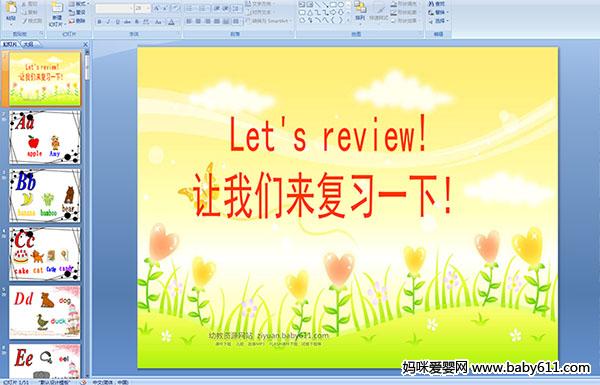Toggle Bold formatting
This screenshot has height=385, width=600.
[99, 22]
